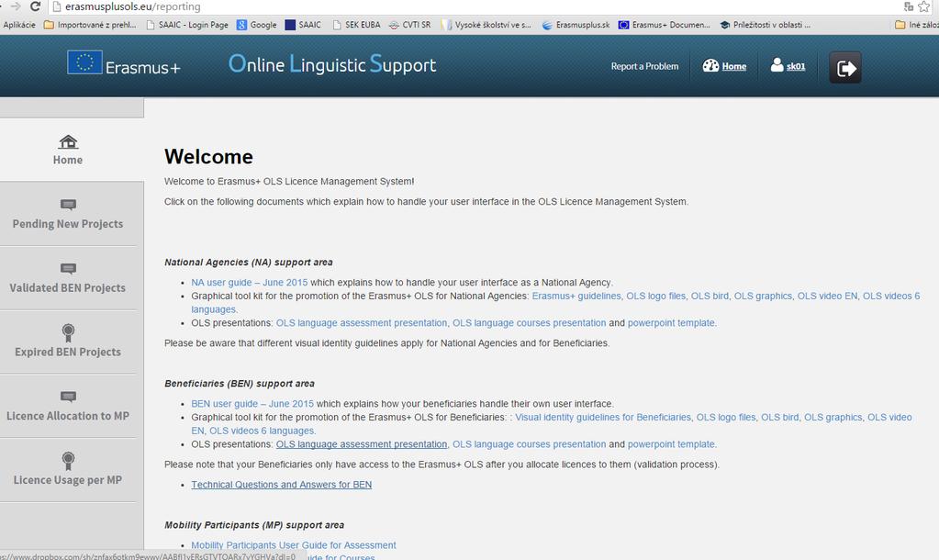Open underlined OLS language assessment presentation link

point(361,444)
